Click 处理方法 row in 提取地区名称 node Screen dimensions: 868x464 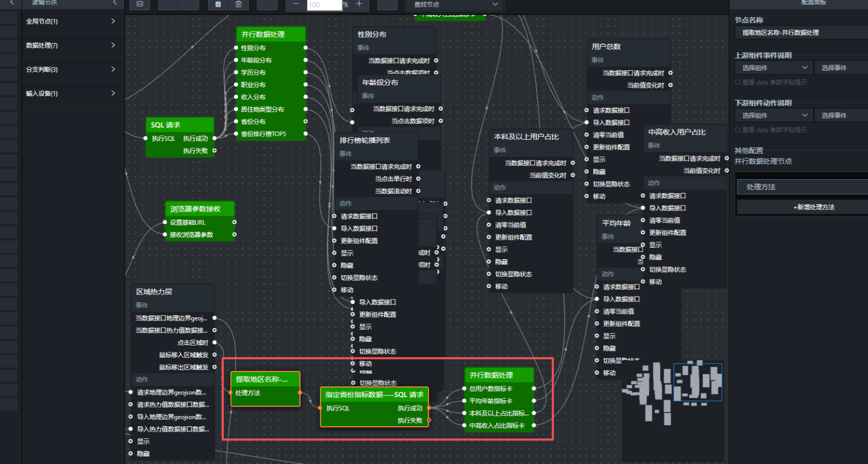265,393
